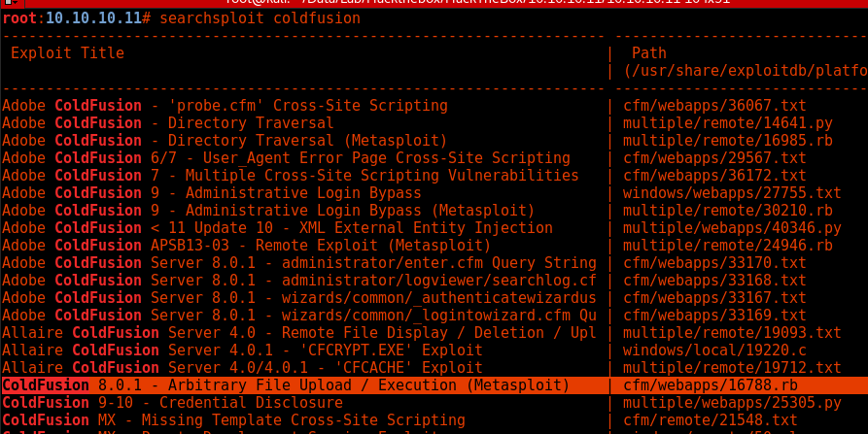Click the cfm/webapps/16788.rb path

[x=716, y=385]
